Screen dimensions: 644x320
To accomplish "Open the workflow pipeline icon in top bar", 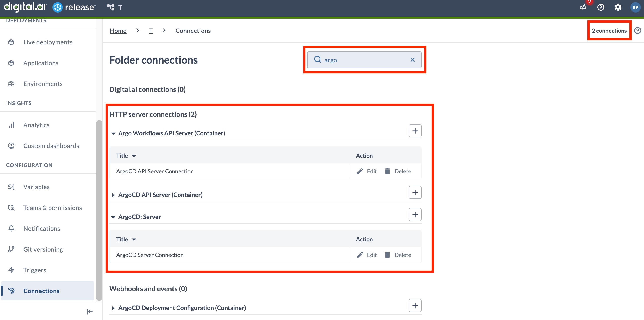I will pos(111,7).
